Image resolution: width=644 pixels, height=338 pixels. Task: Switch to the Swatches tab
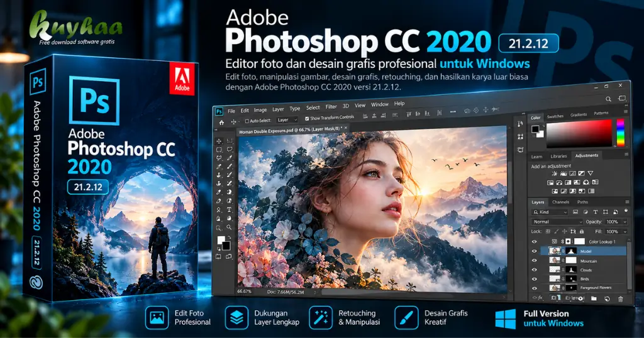tap(555, 116)
